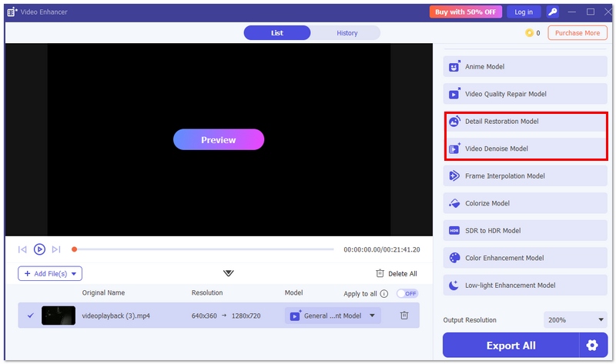Click the play button under the preview
Viewport: 616px width, 364px height.
click(39, 249)
